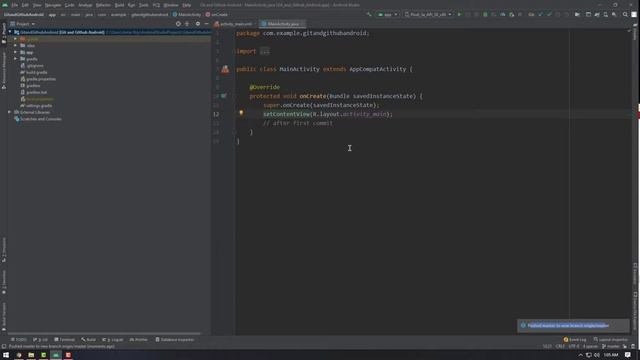Image resolution: width=640 pixels, height=360 pixels.
Task: Open Project panel gear settings
Action: (198, 24)
